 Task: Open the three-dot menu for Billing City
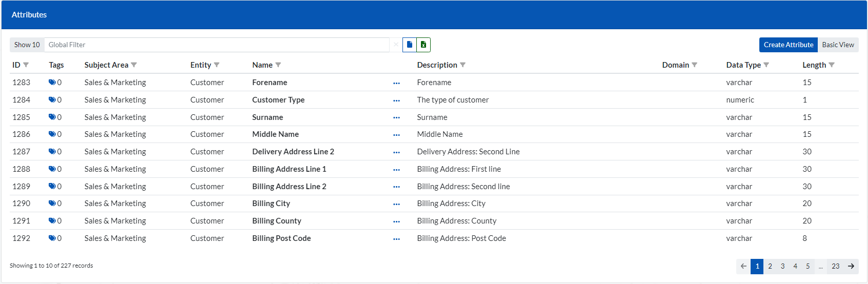[x=396, y=204]
